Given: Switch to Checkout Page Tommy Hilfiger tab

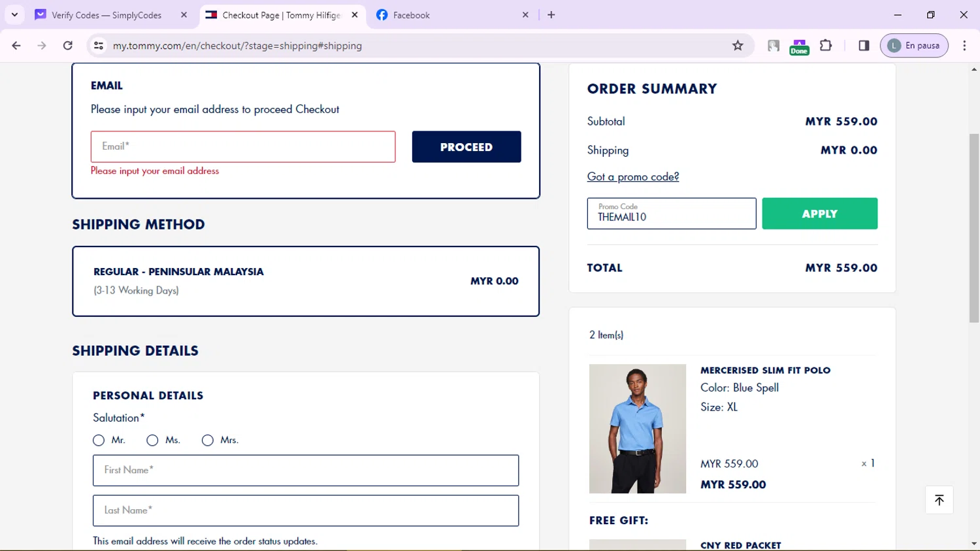Looking at the screenshot, I should pos(282,15).
